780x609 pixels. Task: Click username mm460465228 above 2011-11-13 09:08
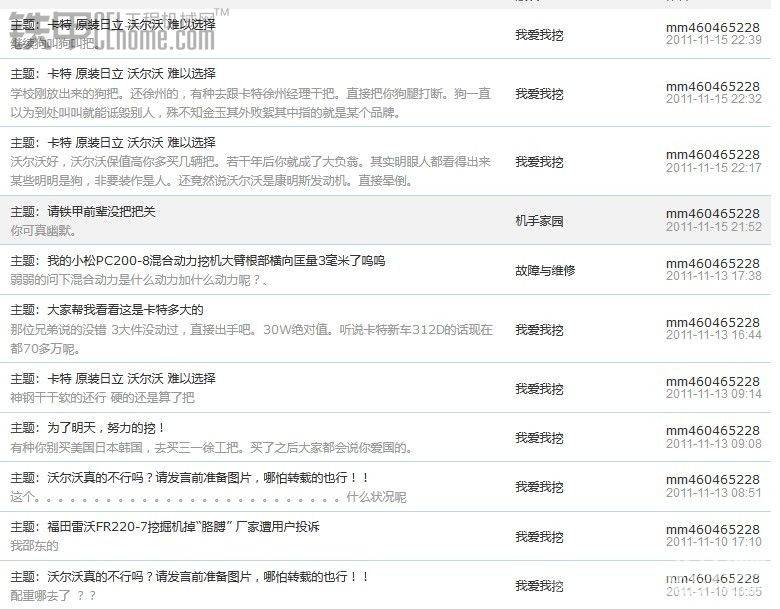713,430
